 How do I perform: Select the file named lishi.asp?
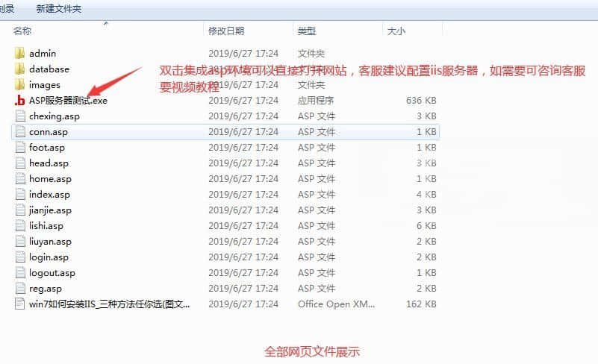[46, 226]
